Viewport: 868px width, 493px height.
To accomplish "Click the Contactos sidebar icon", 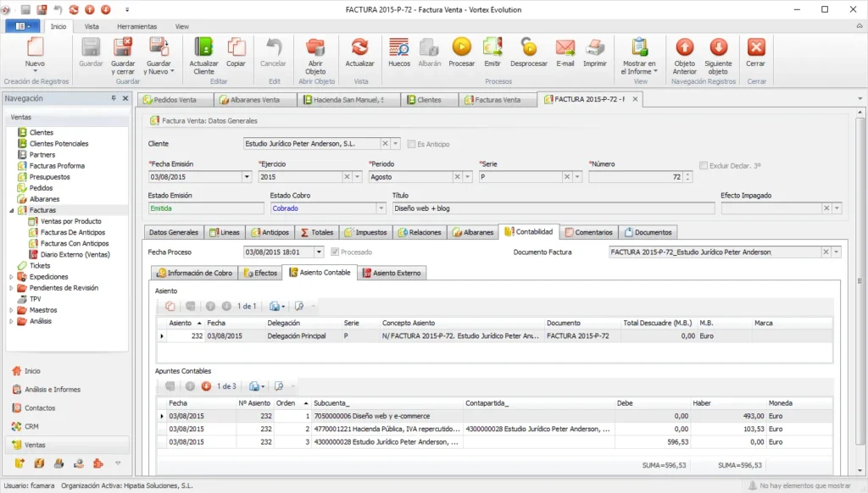I will (x=17, y=407).
